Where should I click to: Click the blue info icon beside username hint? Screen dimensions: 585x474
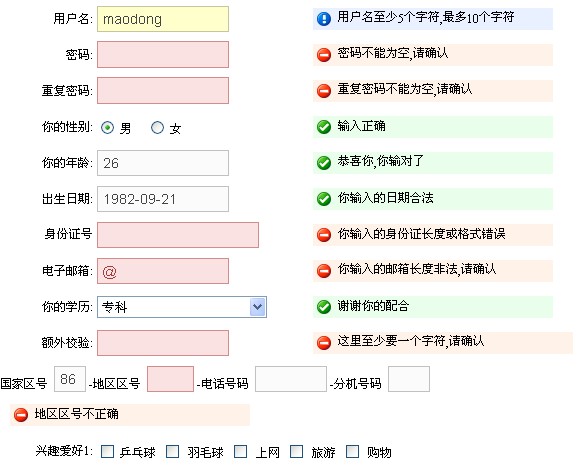(x=323, y=18)
